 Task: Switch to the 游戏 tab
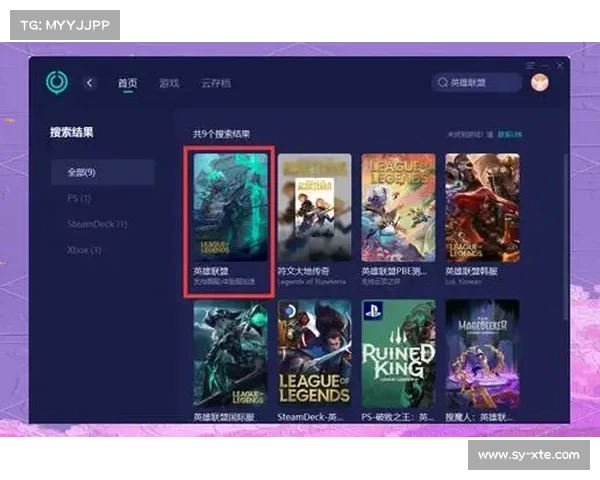click(169, 83)
